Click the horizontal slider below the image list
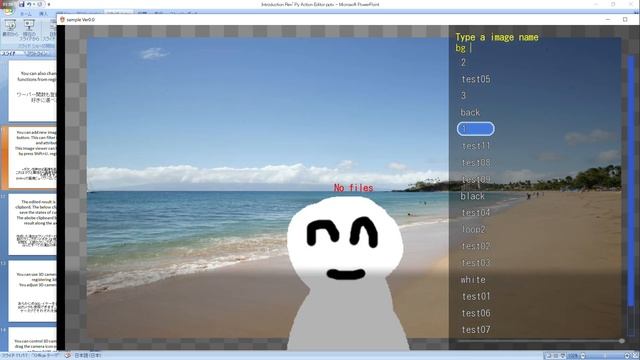This screenshot has width=640, height=360. pyautogui.click(x=541, y=341)
